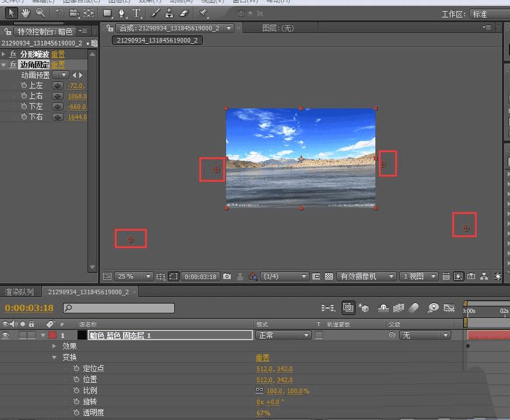The width and height of the screenshot is (510, 420).
Task: Click the camera snapshot icon in viewer
Action: 227,277
